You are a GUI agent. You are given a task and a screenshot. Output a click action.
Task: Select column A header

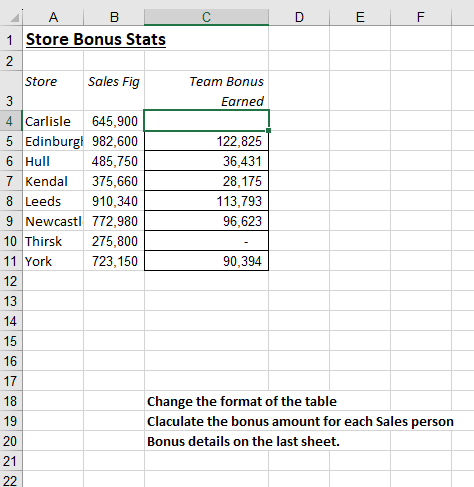pos(53,17)
